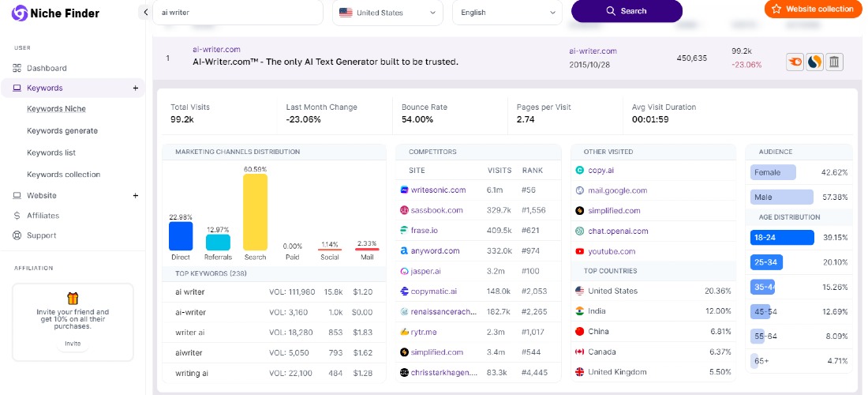
Task: Open the Similarweb icon for ai-writer.com
Action: (x=814, y=62)
